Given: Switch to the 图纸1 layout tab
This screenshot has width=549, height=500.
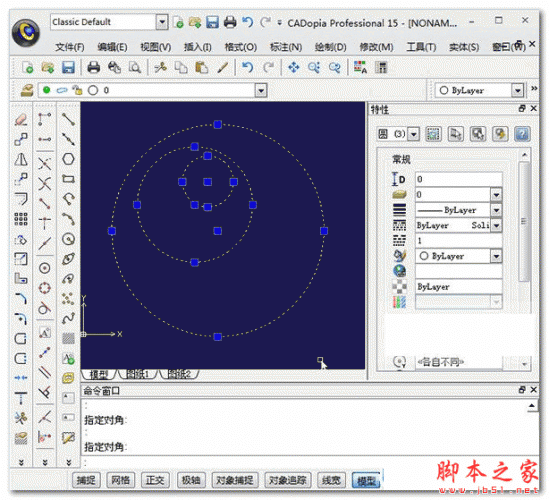Looking at the screenshot, I should 138,374.
